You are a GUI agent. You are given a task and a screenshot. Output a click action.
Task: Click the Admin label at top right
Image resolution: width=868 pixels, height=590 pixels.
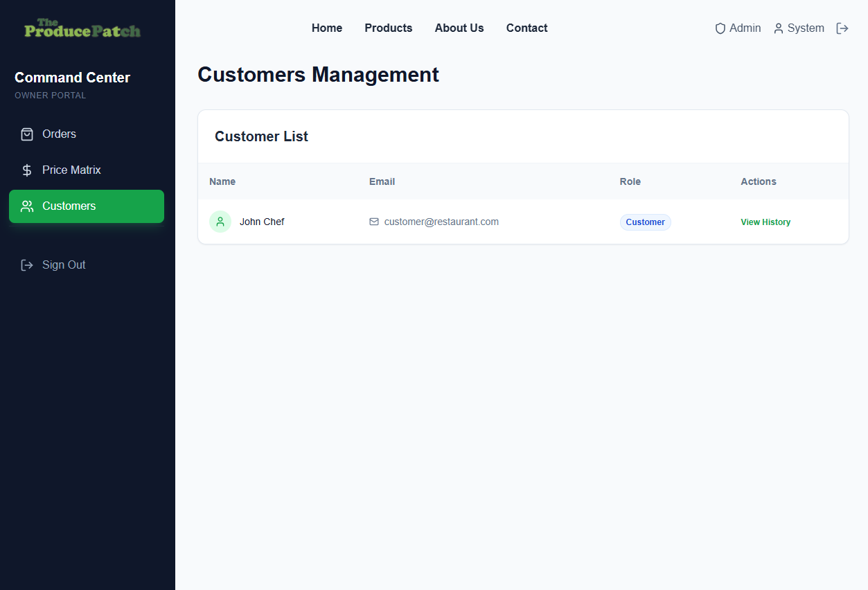(x=744, y=28)
